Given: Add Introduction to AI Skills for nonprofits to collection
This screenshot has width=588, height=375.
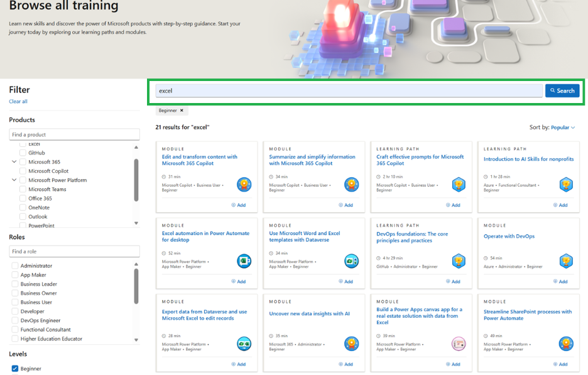Looking at the screenshot, I should coord(560,205).
